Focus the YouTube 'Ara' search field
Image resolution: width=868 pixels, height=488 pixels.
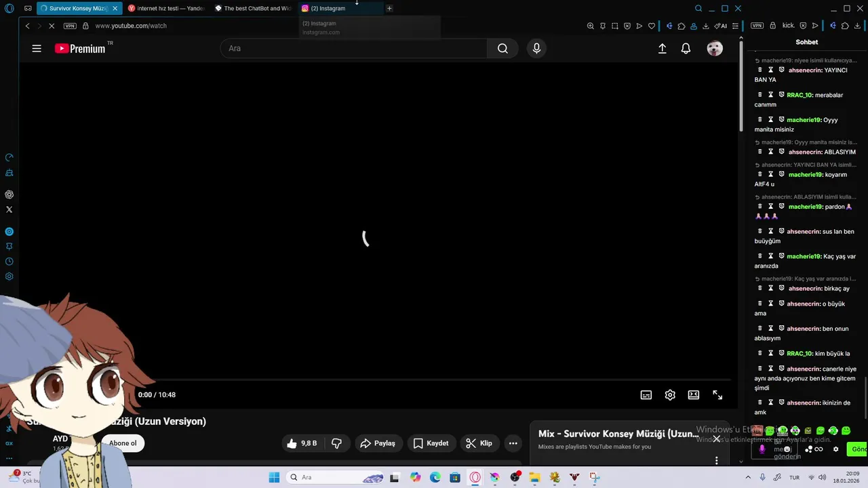[353, 48]
